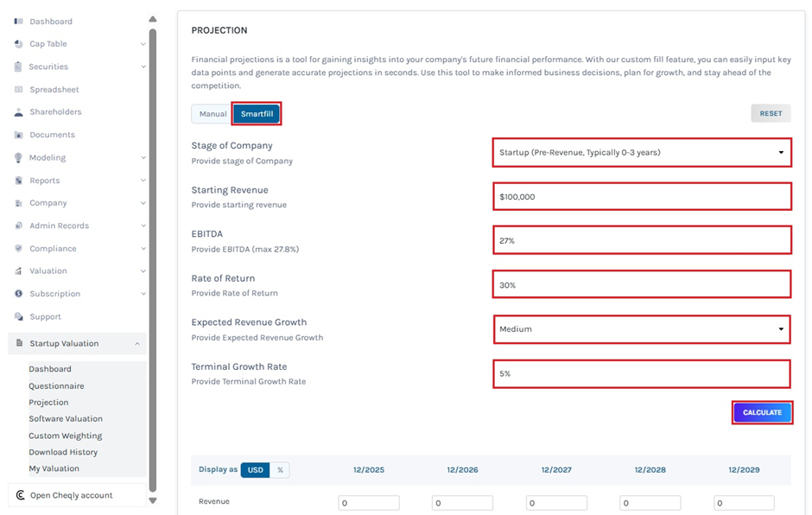This screenshot has width=812, height=515.
Task: Open Software Valuation in sidebar submenu
Action: (66, 419)
